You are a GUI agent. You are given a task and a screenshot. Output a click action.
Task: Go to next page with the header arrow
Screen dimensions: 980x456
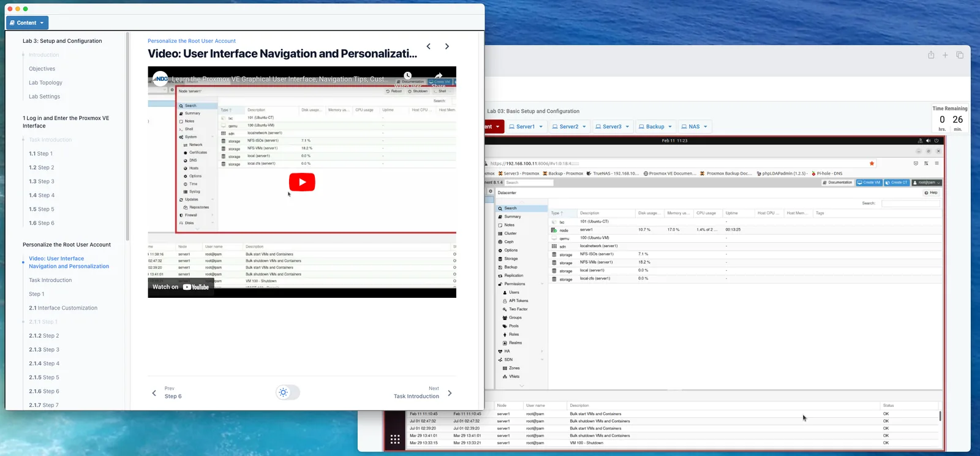(x=447, y=47)
